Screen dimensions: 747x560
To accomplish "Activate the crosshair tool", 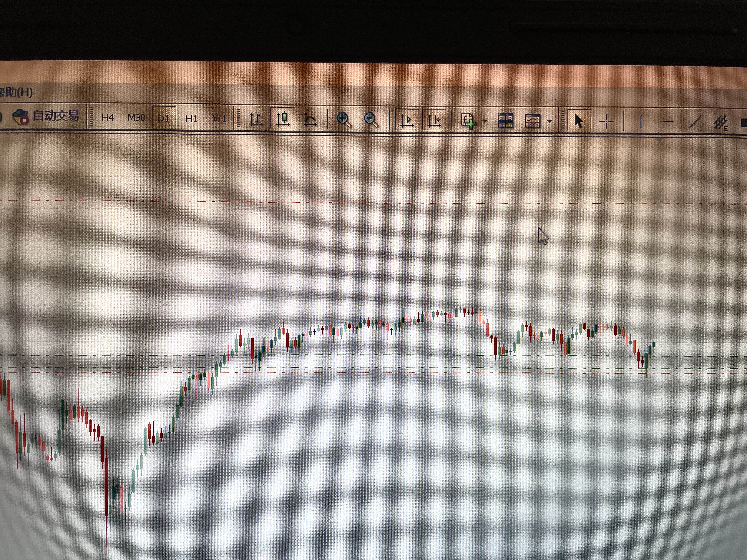I will click(607, 121).
